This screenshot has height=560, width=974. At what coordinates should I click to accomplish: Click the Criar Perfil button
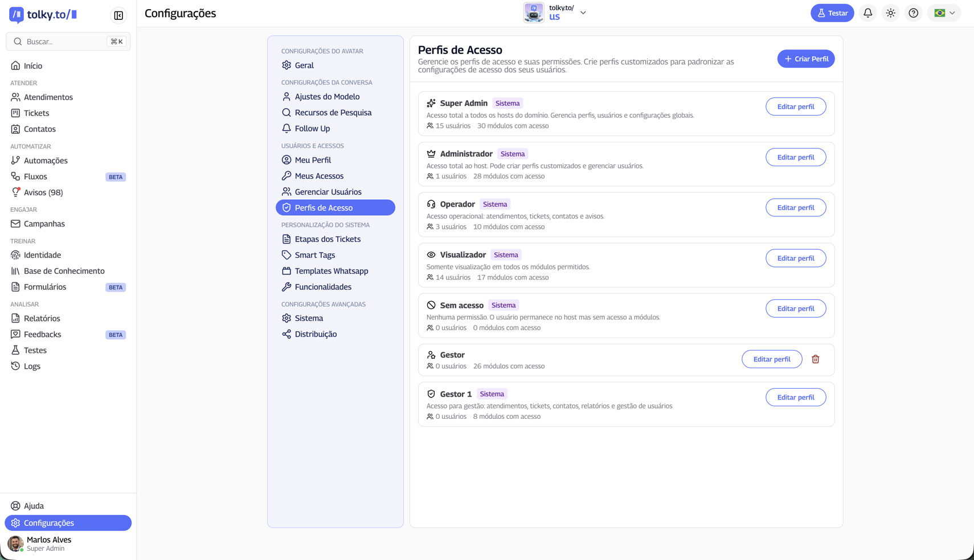806,59
